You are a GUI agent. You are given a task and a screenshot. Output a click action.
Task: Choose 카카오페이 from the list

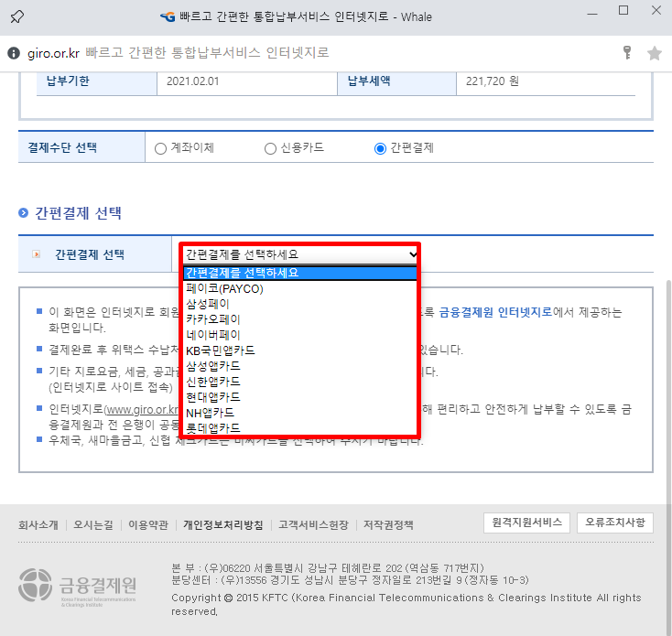pos(300,319)
